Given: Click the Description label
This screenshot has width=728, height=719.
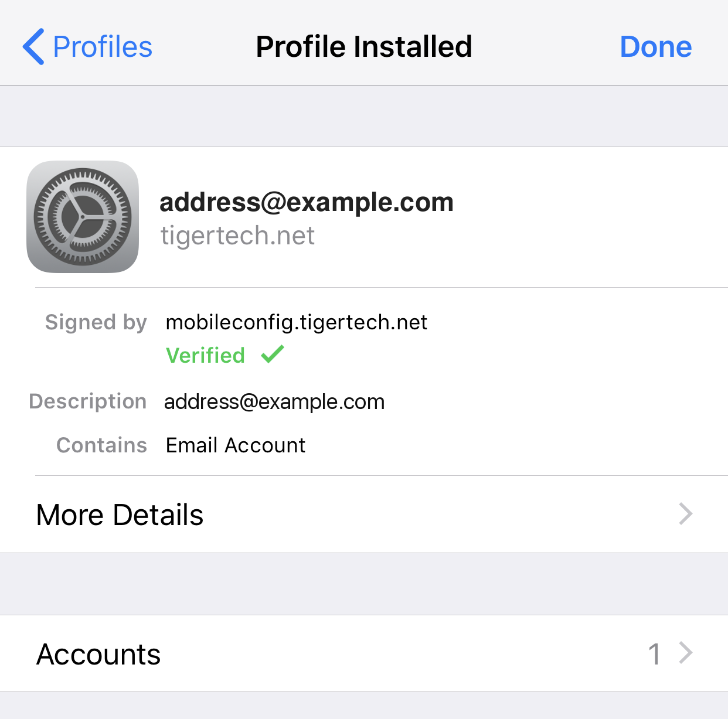Looking at the screenshot, I should (88, 401).
